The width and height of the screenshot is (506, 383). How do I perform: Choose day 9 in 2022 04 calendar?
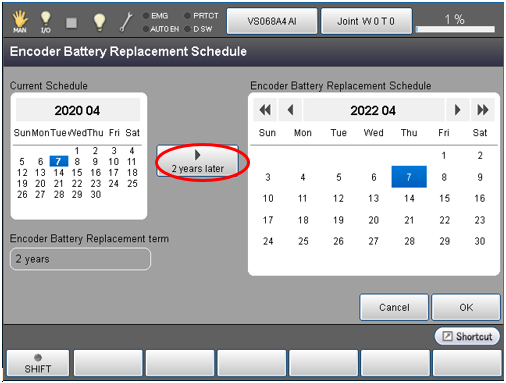(x=480, y=177)
